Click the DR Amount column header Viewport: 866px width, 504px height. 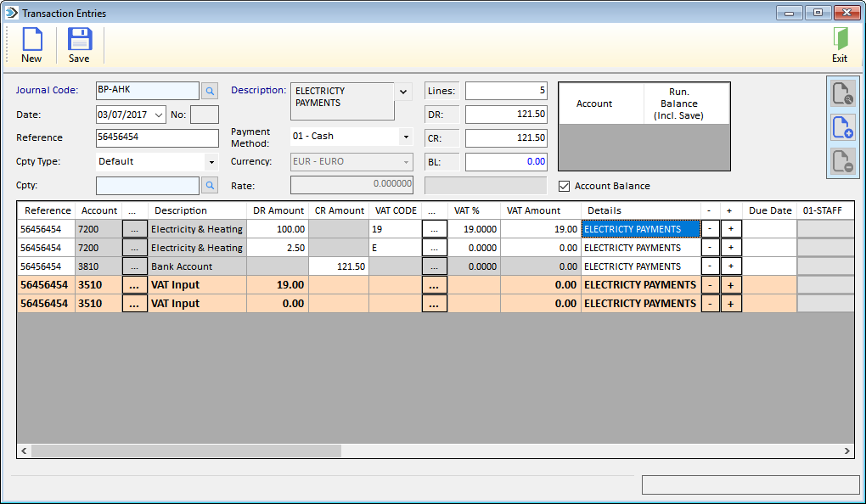(278, 210)
